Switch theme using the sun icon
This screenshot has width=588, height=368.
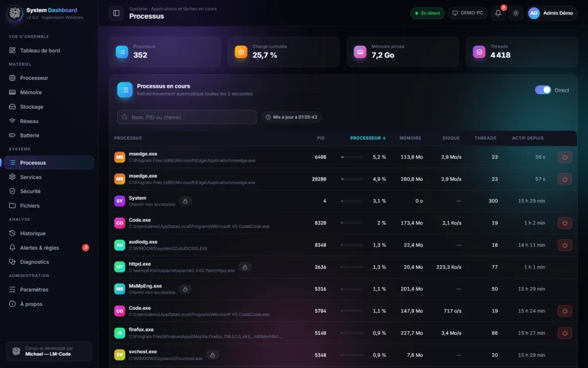pos(516,13)
